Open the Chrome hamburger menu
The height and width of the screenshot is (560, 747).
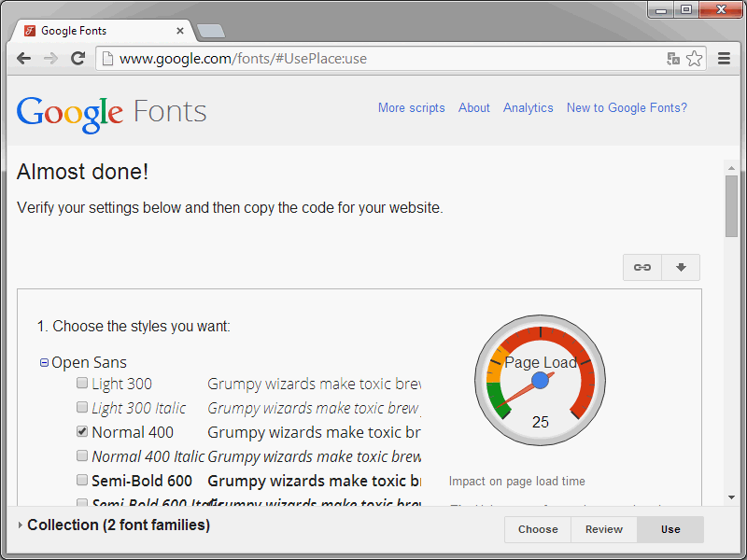coord(725,59)
